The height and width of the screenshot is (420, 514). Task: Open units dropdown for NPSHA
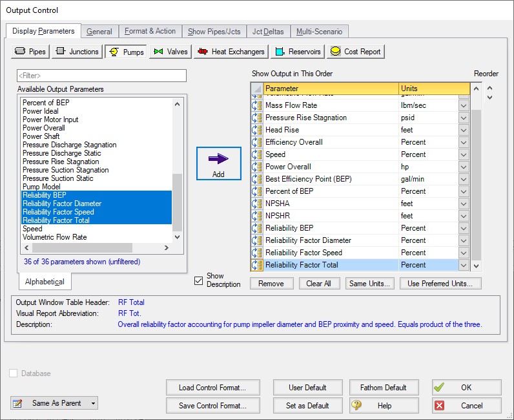coord(464,204)
